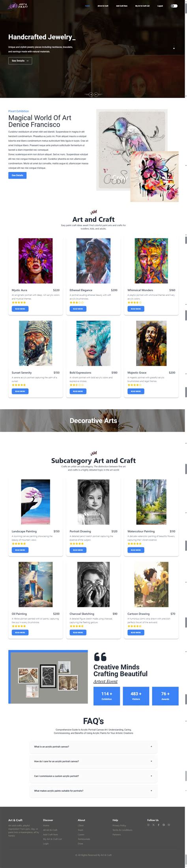Viewport: 187px width, 868px height.
Task: Click the large quotation mark icon
Action: pyautogui.click(x=100, y=657)
